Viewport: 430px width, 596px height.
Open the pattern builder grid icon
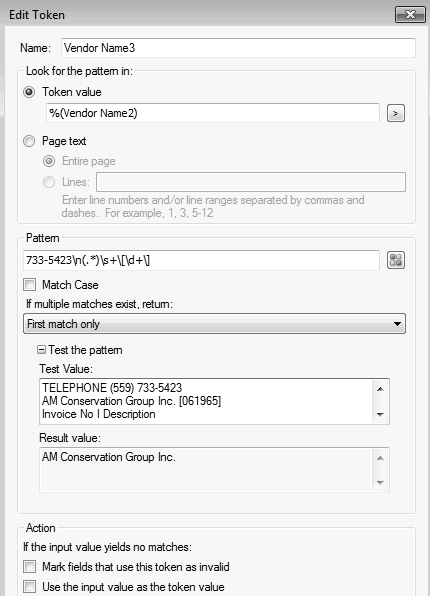click(x=395, y=260)
